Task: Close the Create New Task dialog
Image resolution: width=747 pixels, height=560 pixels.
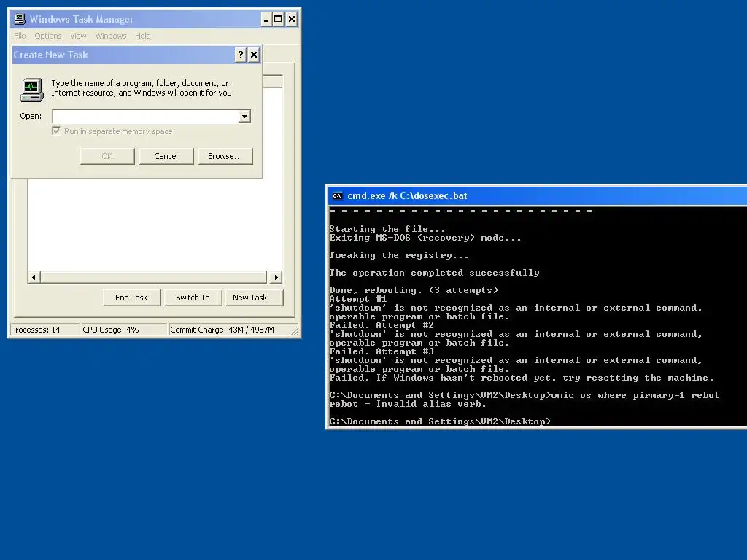Action: tap(254, 55)
